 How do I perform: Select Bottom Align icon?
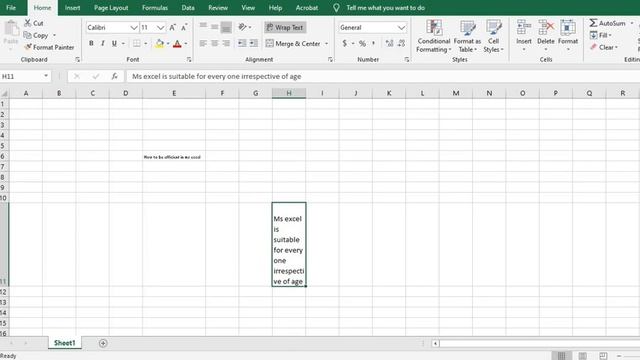[226, 27]
